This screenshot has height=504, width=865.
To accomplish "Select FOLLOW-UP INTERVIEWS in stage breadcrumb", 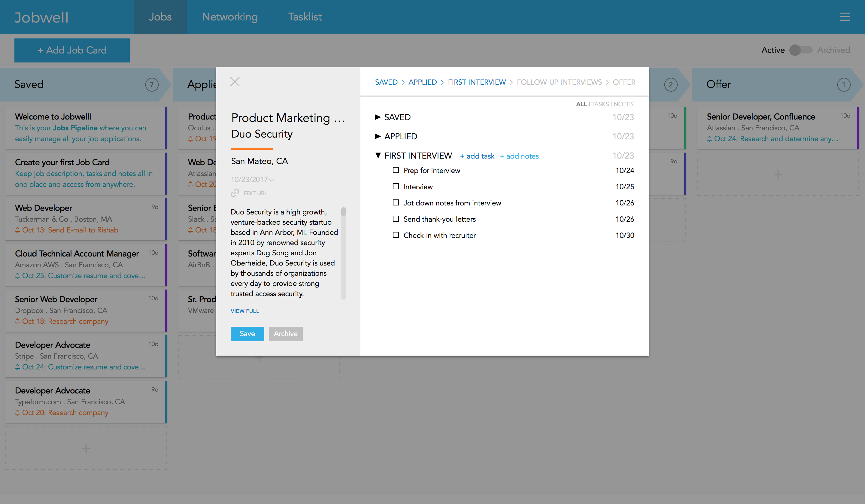I will 559,82.
